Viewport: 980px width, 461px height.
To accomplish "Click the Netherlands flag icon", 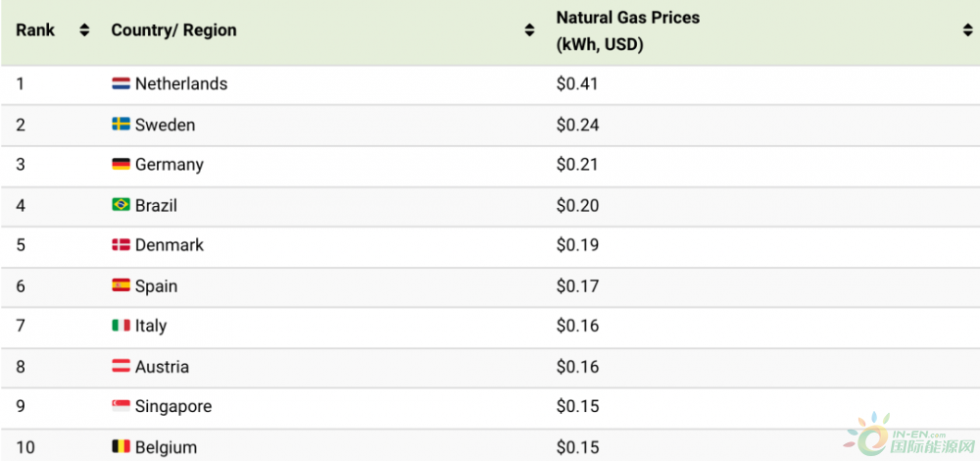I will click(121, 83).
